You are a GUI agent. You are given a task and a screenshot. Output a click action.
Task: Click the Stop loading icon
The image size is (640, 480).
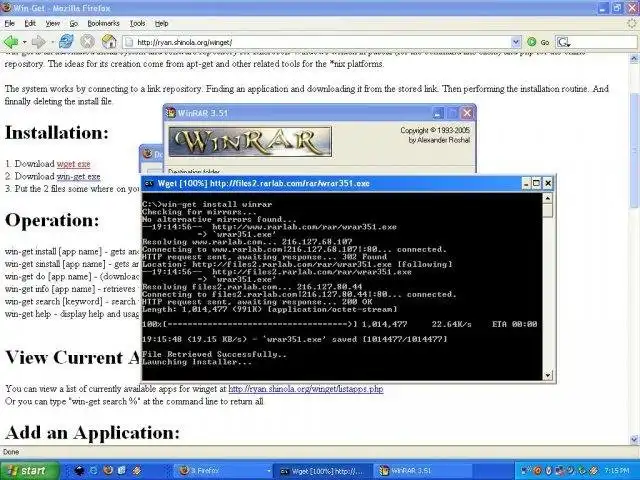[x=87, y=42]
